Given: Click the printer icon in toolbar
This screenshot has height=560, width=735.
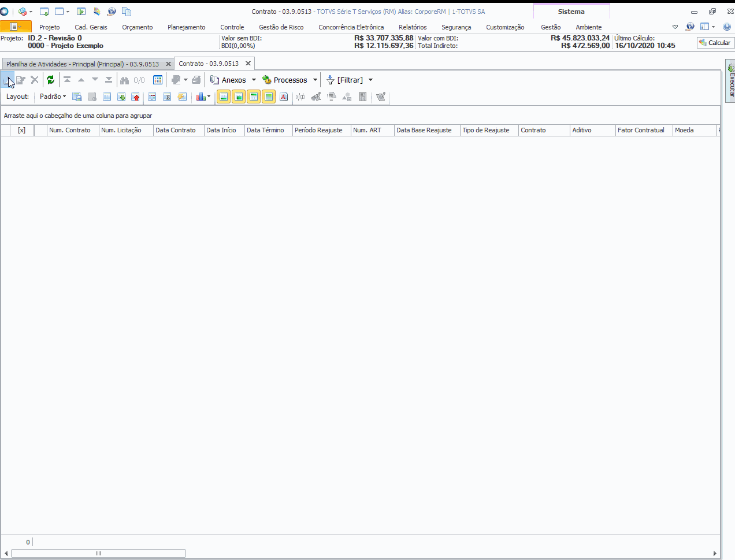Looking at the screenshot, I should [196, 80].
